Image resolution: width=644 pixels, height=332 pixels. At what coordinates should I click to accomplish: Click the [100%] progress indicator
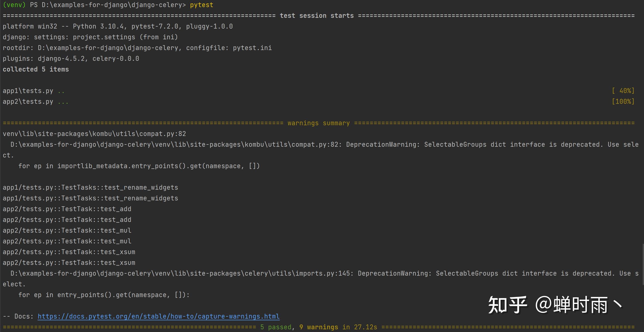tap(623, 101)
